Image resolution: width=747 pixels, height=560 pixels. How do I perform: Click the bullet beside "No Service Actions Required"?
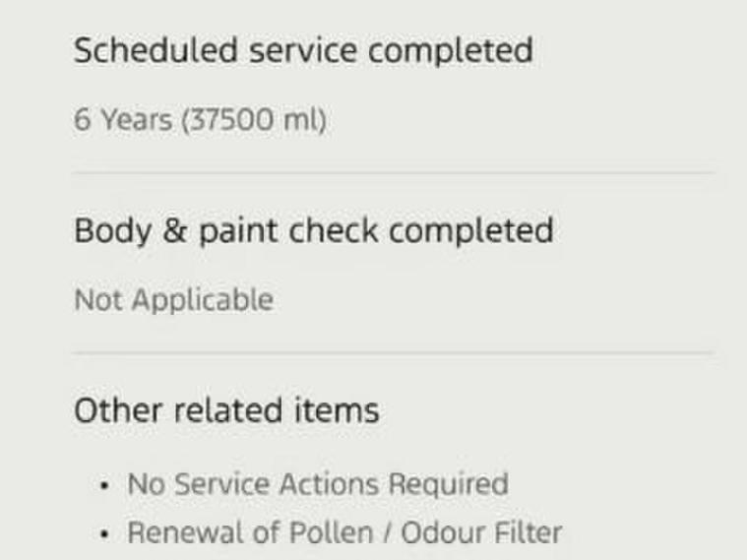104,485
